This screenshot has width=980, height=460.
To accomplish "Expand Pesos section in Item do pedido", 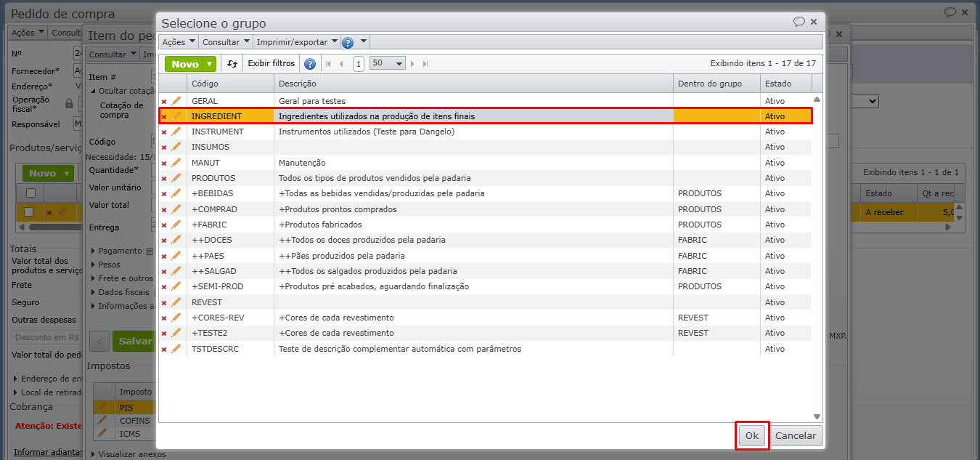I will click(x=93, y=265).
